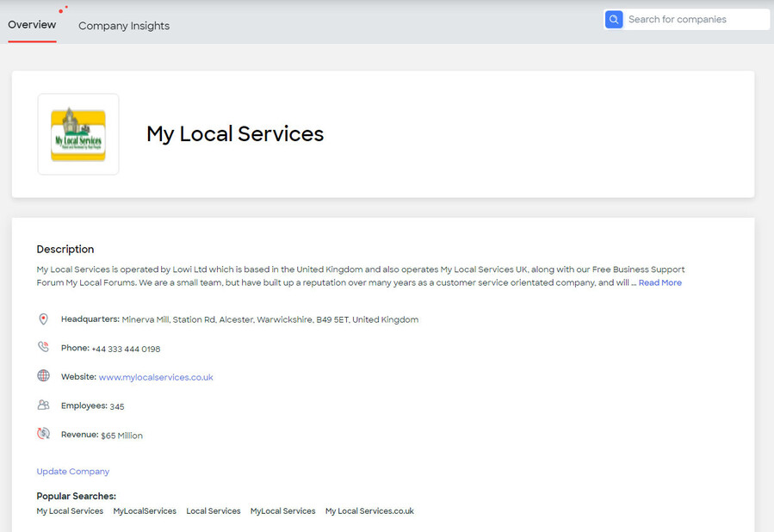The width and height of the screenshot is (774, 532).
Task: Click the employees count 345
Action: click(x=117, y=406)
